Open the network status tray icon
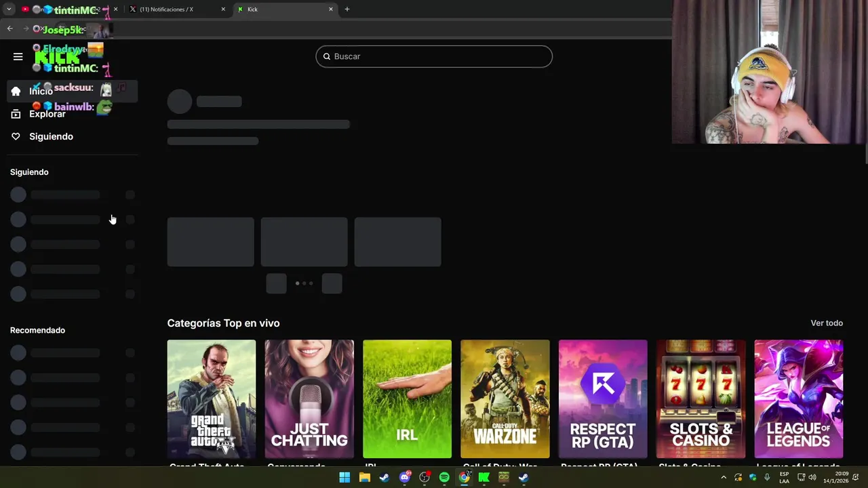Screen dimensions: 868x488 pyautogui.click(x=801, y=478)
